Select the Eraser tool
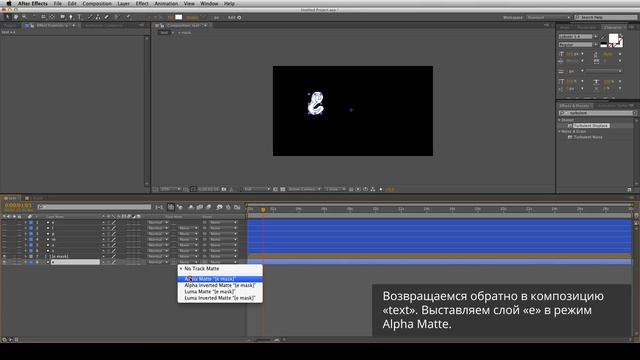 [x=107, y=17]
